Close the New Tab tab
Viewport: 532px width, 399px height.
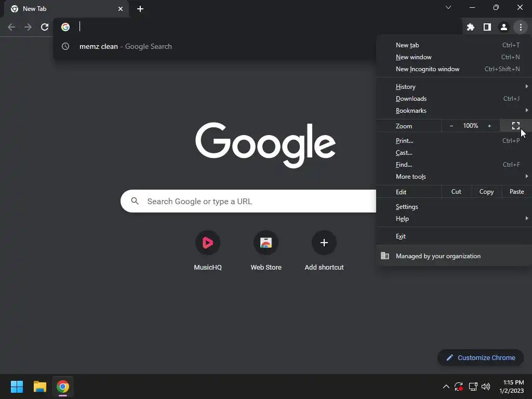point(121,9)
